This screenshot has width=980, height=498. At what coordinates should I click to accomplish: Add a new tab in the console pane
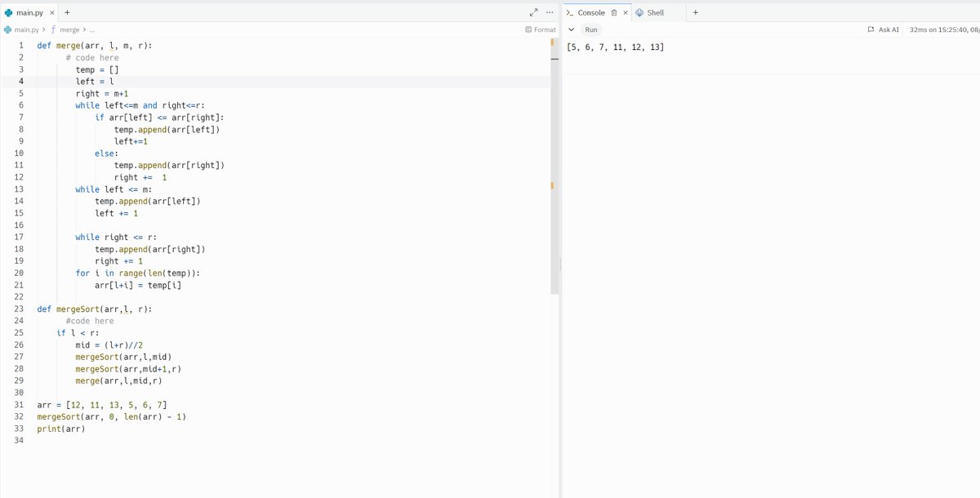(695, 12)
